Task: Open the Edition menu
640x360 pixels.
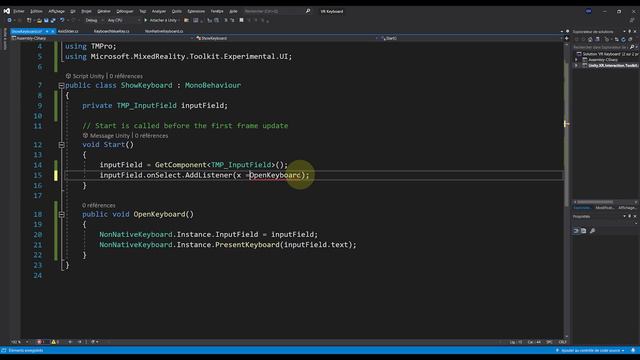Action: (36, 11)
